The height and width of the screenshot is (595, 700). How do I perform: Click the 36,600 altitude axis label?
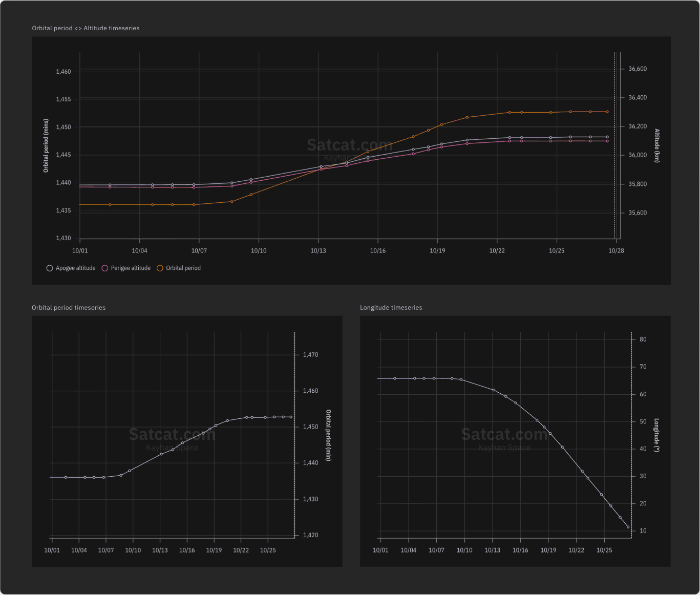tap(637, 69)
